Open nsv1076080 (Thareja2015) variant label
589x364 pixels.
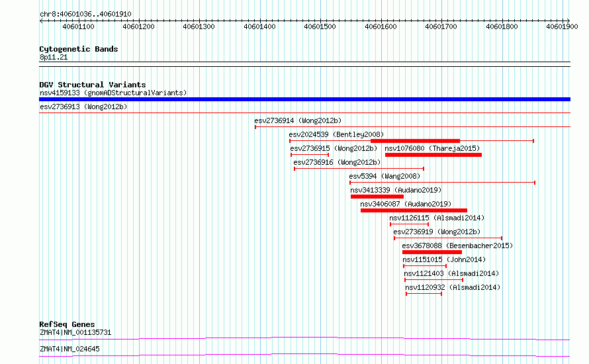432,148
